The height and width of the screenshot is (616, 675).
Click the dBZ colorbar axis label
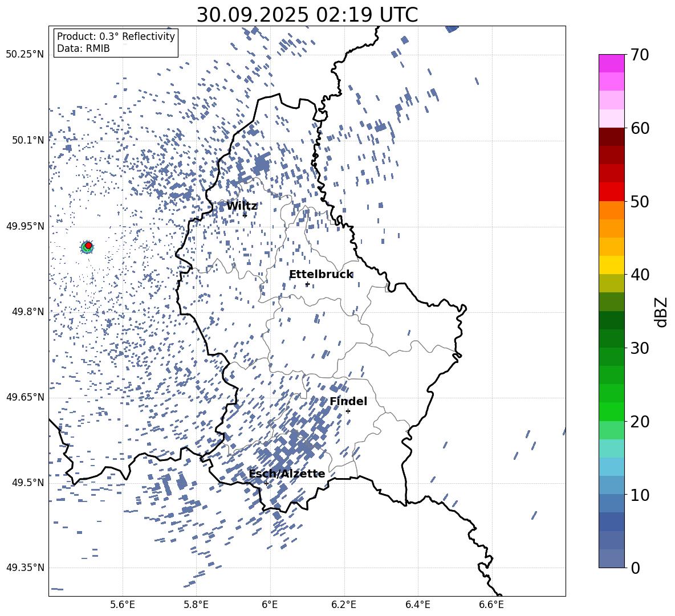661,312
